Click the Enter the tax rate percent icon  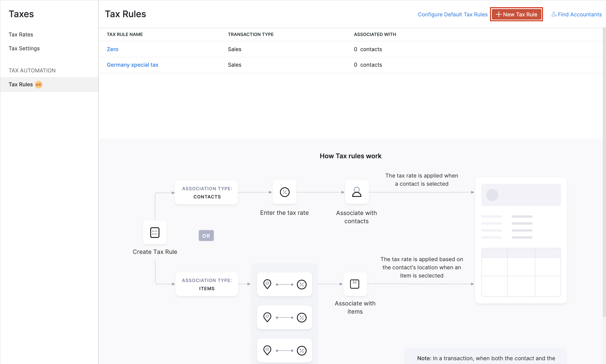pos(284,192)
